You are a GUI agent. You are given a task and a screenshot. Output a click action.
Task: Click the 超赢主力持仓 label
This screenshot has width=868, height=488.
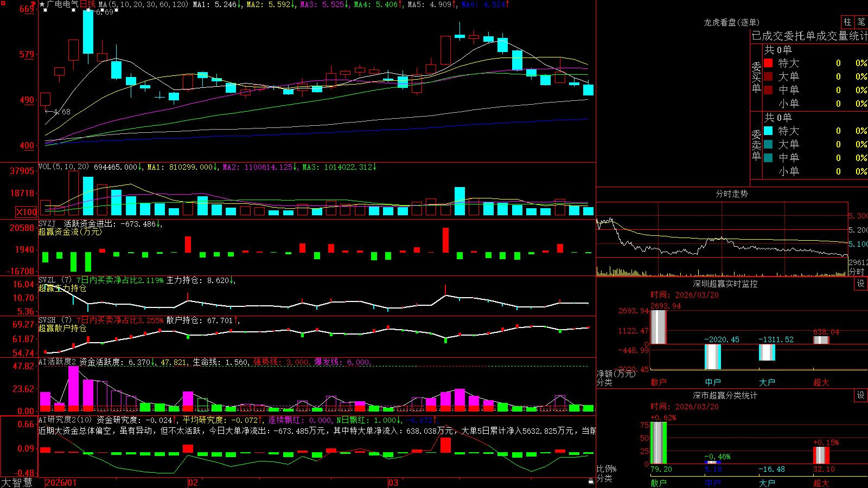pos(62,288)
